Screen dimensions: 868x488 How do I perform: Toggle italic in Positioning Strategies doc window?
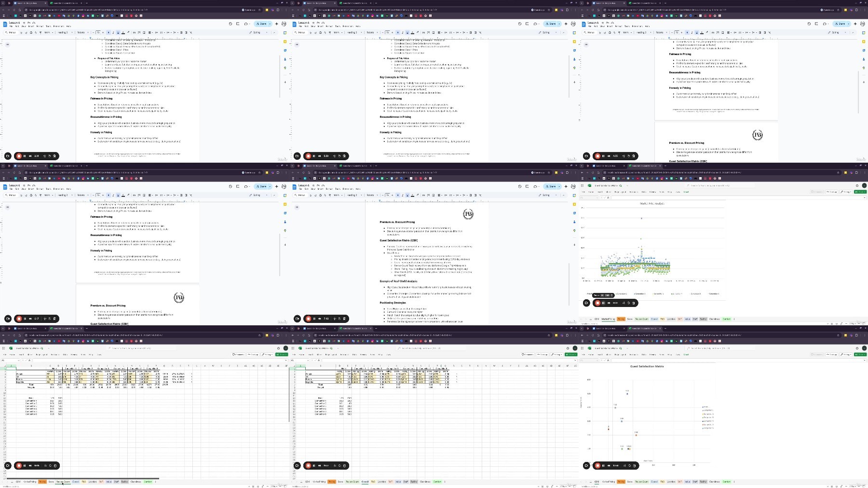tap(403, 195)
